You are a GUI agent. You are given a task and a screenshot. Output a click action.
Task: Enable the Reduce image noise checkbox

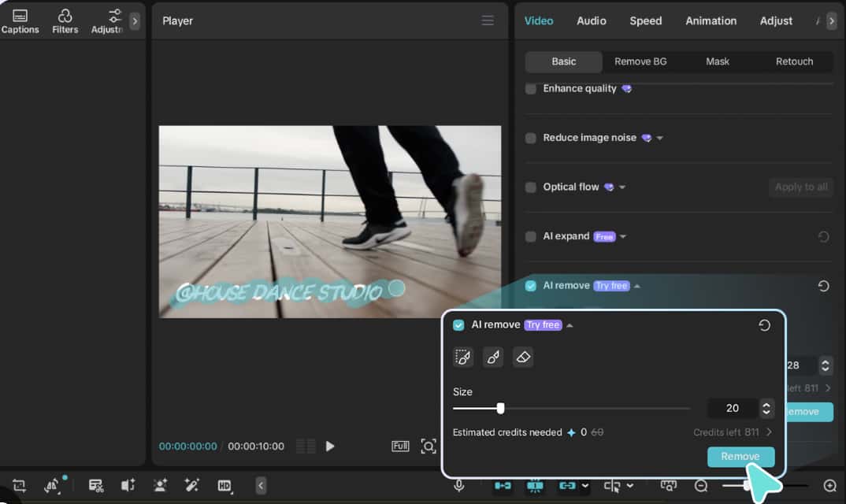tap(530, 138)
